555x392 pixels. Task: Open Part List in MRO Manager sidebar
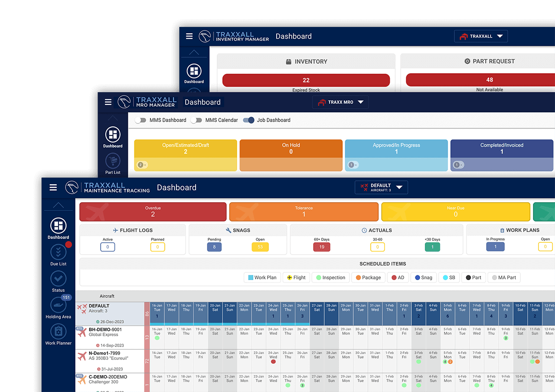[113, 164]
